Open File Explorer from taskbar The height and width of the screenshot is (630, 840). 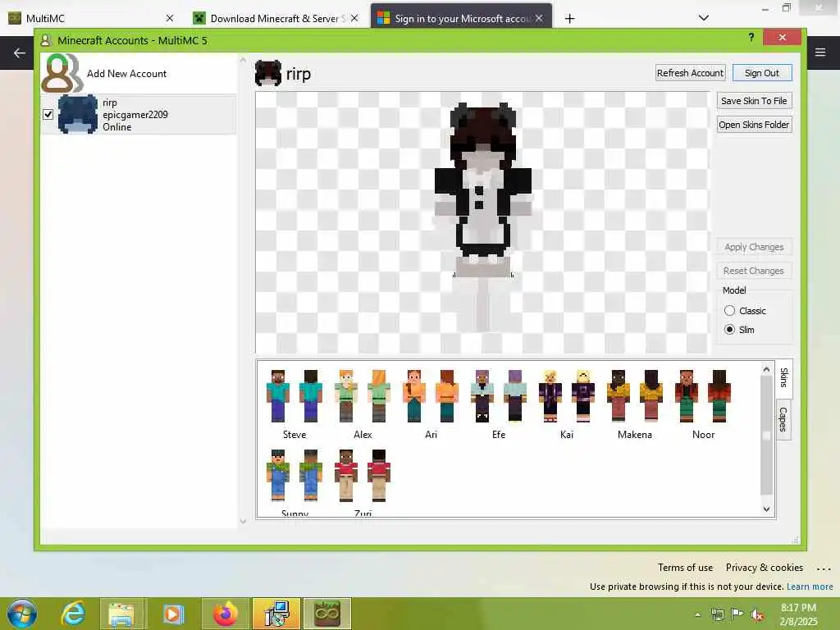tap(121, 614)
